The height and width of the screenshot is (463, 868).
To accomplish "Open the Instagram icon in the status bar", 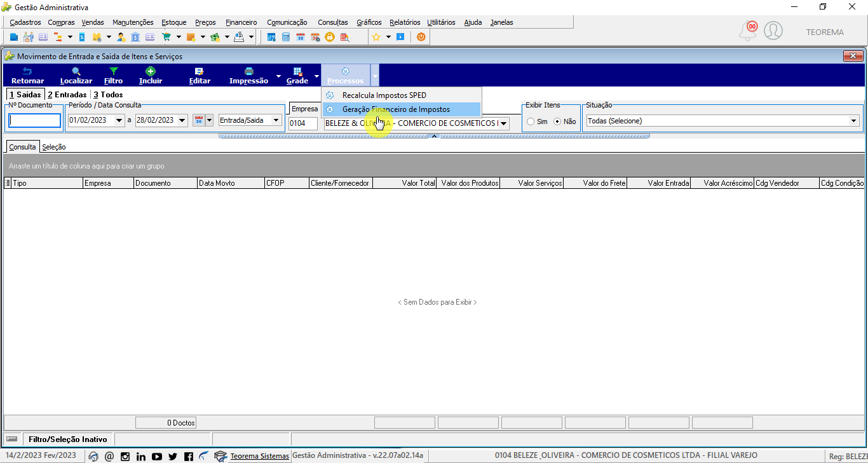I will [125, 456].
